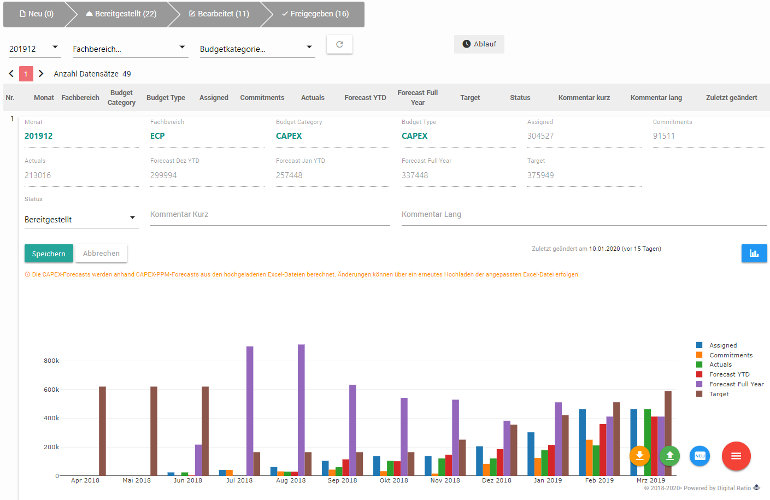
Task: Click the Kommentar Kurz input field
Action: click(268, 215)
